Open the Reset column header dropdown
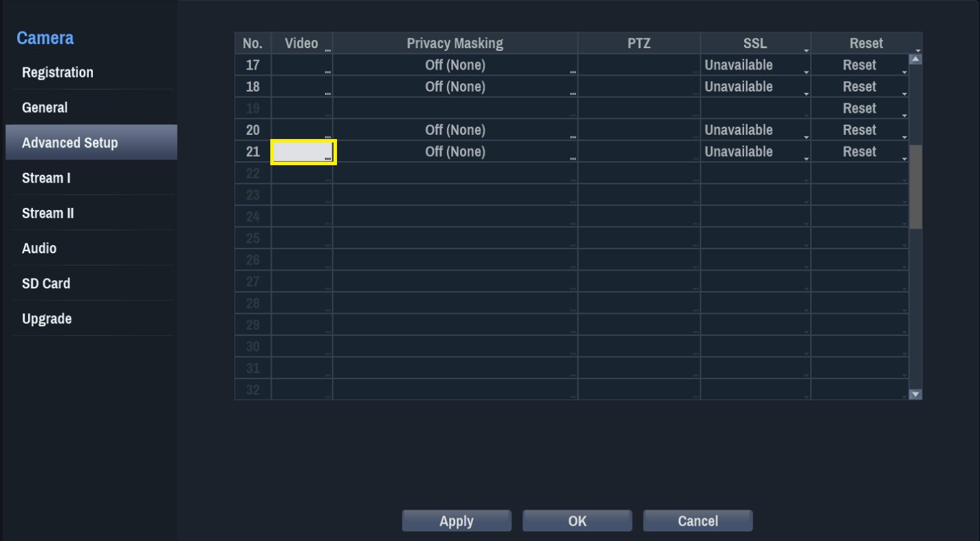980x541 pixels. pos(867,43)
